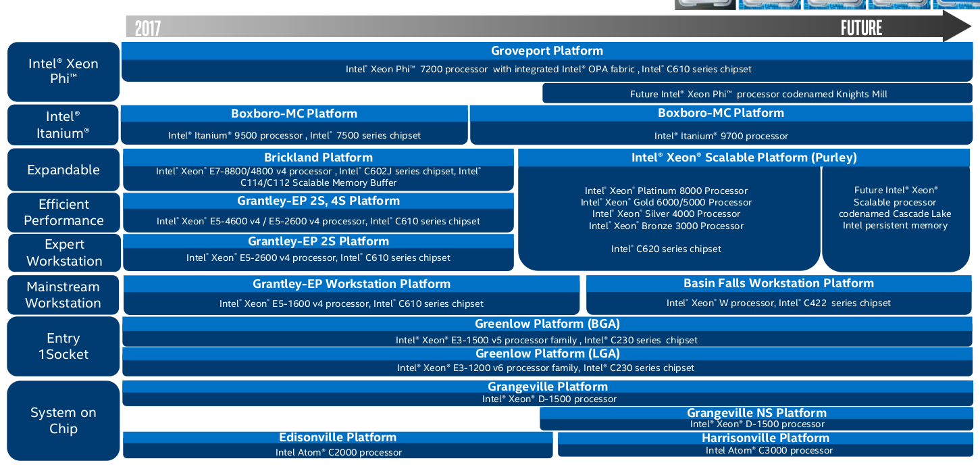
Task: Select the Mainstream Workstation segment label
Action: click(x=63, y=295)
